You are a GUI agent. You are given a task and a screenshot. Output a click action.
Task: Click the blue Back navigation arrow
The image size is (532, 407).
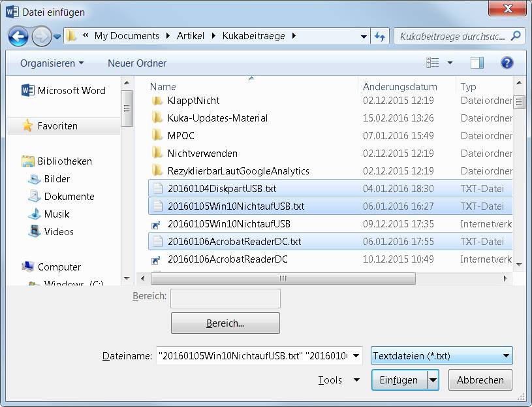click(x=18, y=37)
